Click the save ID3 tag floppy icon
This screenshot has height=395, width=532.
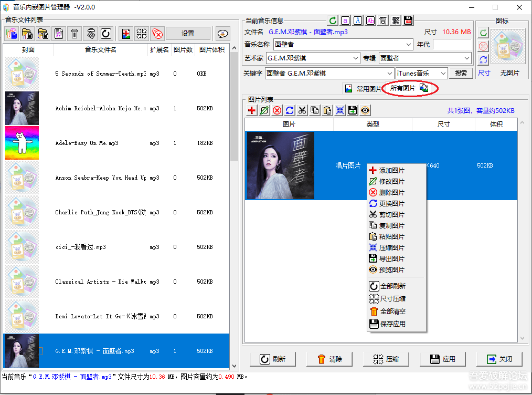[408, 20]
